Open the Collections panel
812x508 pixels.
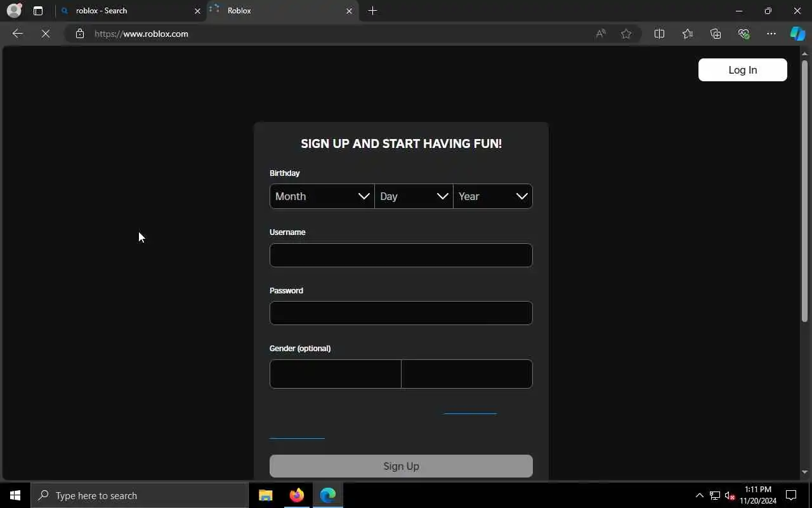[716, 34]
